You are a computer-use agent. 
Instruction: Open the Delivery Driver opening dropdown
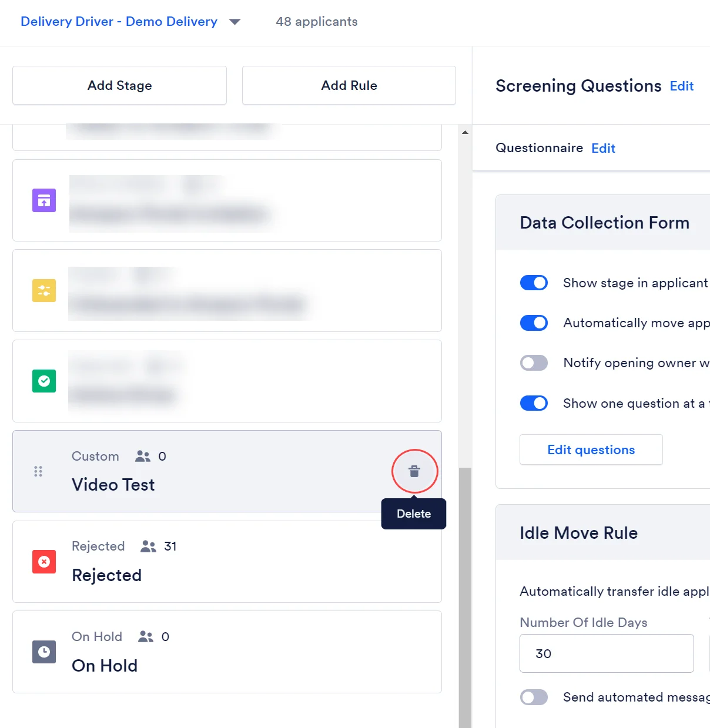pyautogui.click(x=130, y=22)
